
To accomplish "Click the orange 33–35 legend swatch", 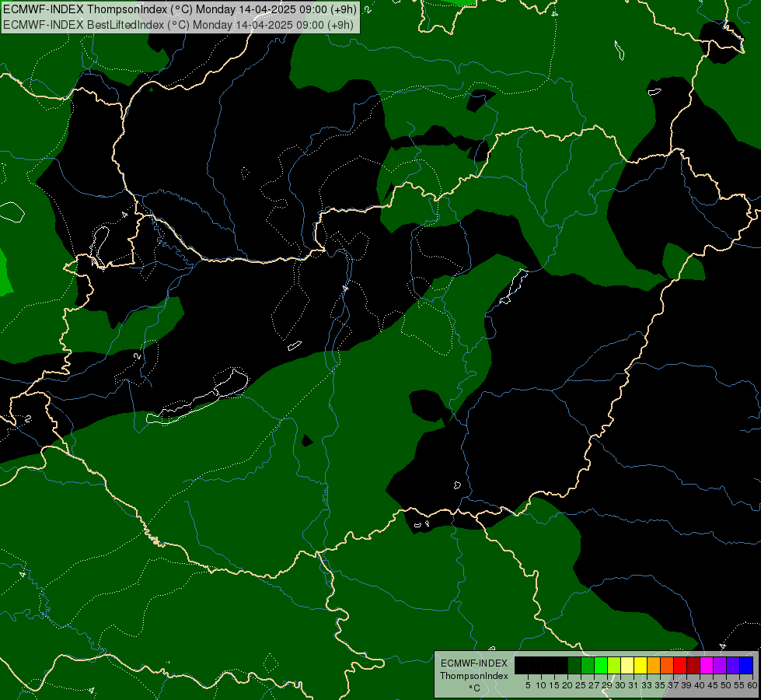I will pyautogui.click(x=654, y=665).
